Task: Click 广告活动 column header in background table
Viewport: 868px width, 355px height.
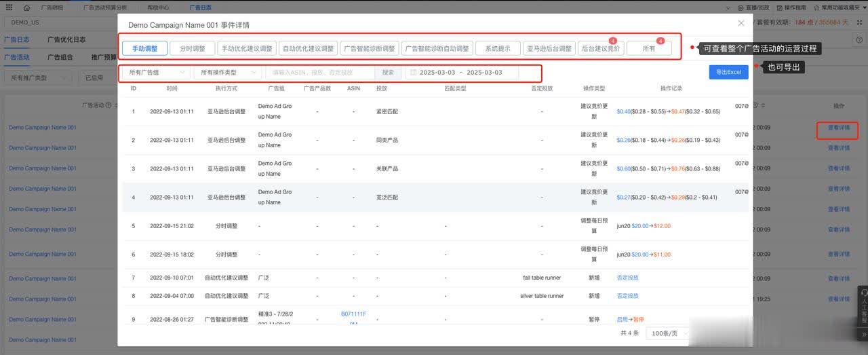Action: click(92, 105)
